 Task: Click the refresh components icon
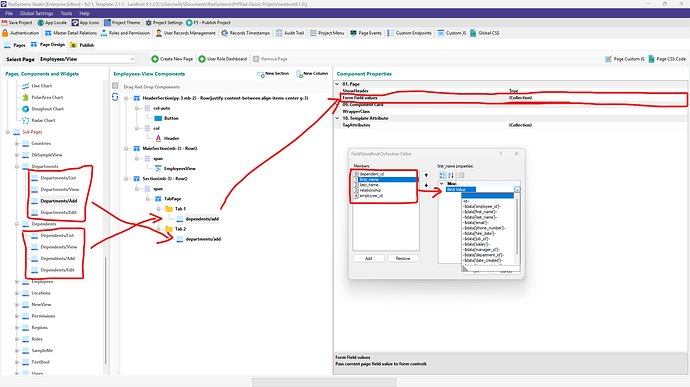tap(115, 97)
